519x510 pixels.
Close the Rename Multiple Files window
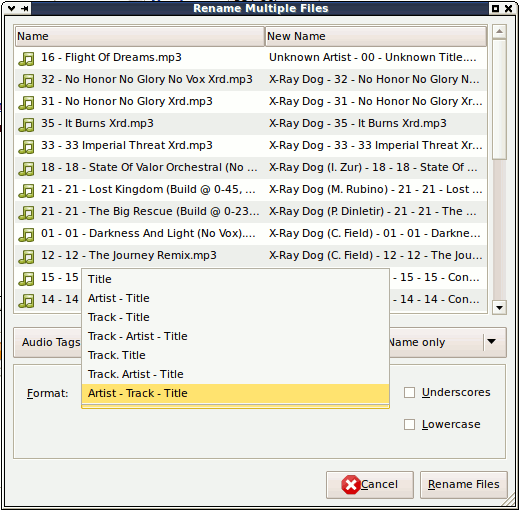pyautogui.click(x=509, y=8)
